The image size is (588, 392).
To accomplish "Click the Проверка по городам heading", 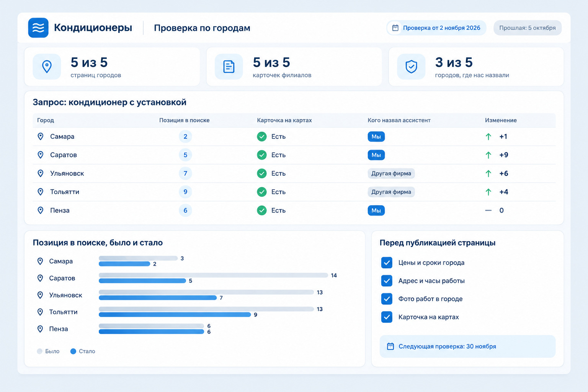I will [x=202, y=28].
